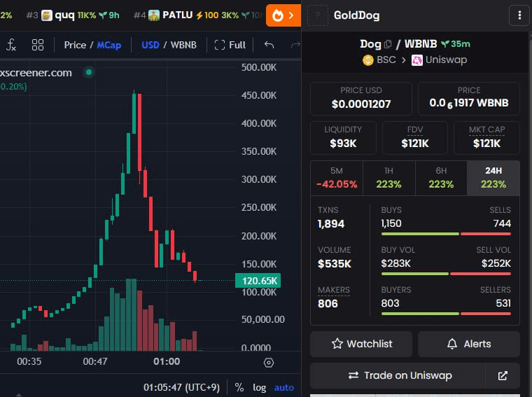The width and height of the screenshot is (532, 397).
Task: Click the LIQUIDITY $93K box
Action: [x=343, y=138]
